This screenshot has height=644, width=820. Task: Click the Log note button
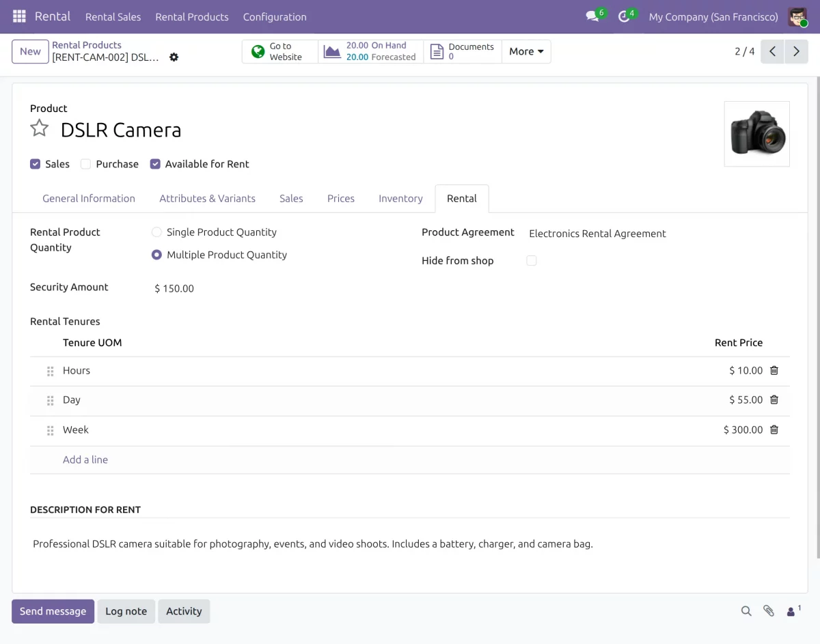pos(126,611)
